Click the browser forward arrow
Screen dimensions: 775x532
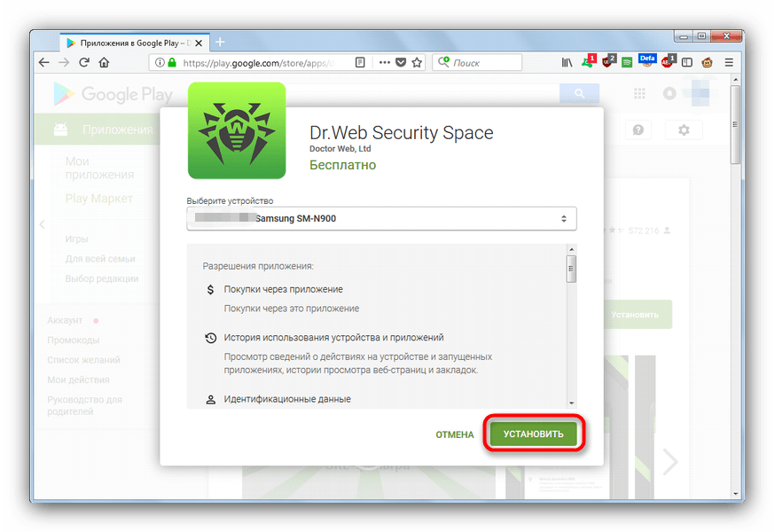tap(64, 63)
